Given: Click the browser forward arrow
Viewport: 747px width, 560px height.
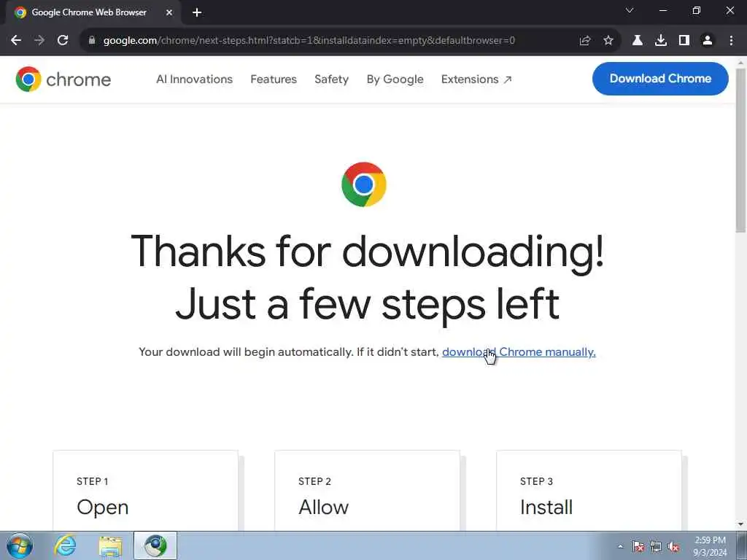Looking at the screenshot, I should (39, 41).
